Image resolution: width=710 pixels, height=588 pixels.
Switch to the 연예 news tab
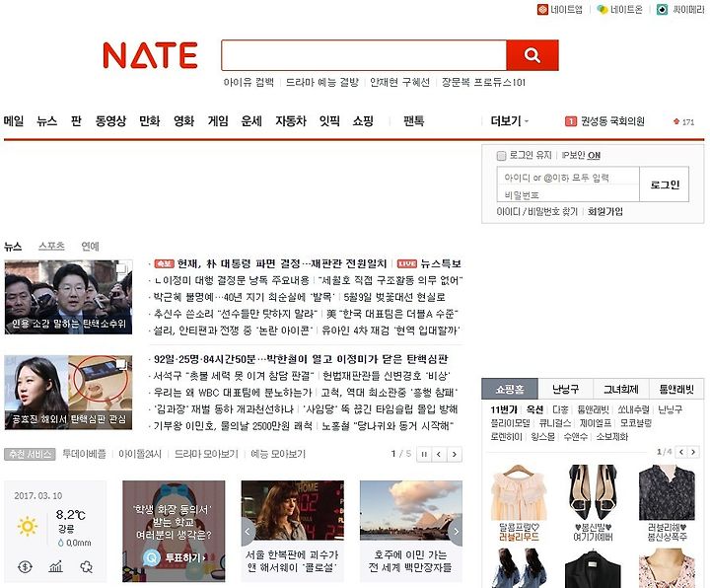pyautogui.click(x=90, y=246)
